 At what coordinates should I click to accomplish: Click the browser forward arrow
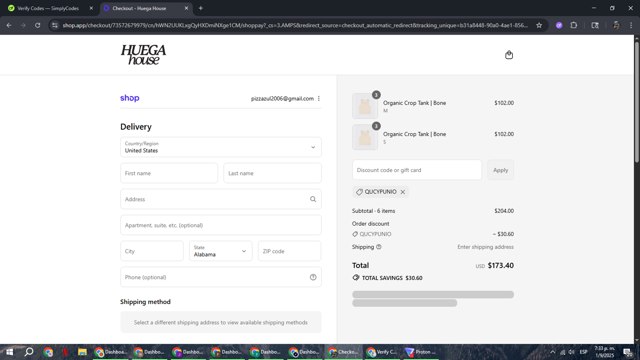tap(23, 25)
